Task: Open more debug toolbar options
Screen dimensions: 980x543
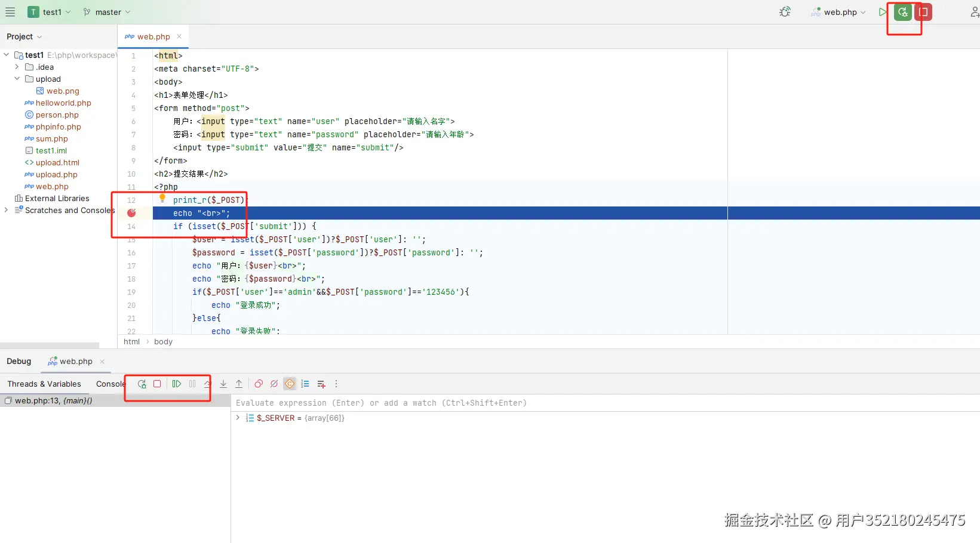Action: [336, 384]
